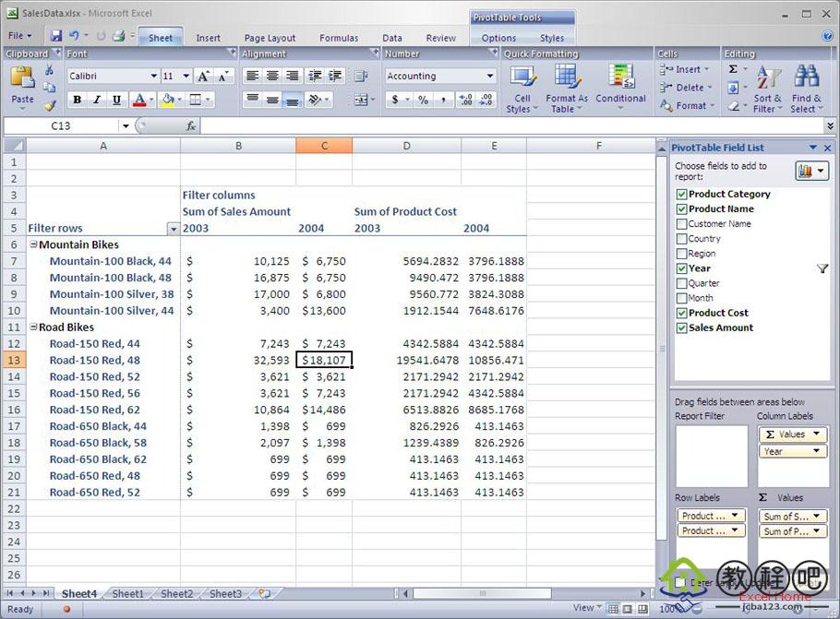840x619 pixels.
Task: Click the Format Painter brush icon
Action: 50,105
